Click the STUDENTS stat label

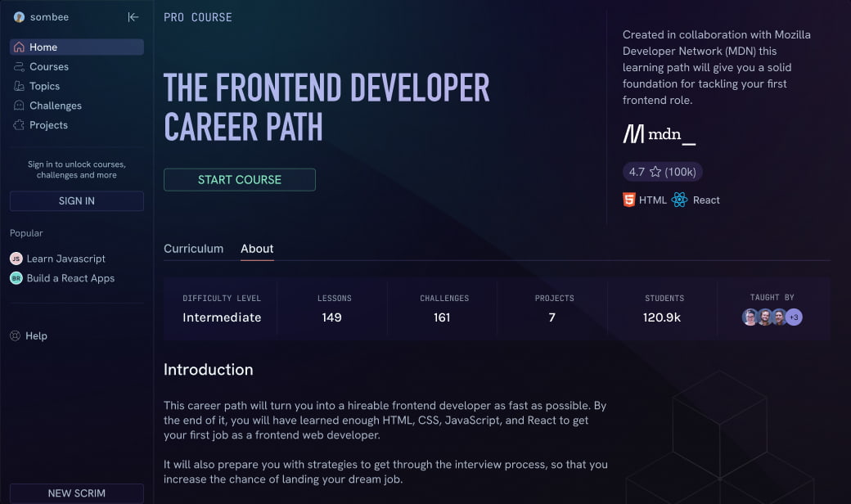(x=664, y=299)
